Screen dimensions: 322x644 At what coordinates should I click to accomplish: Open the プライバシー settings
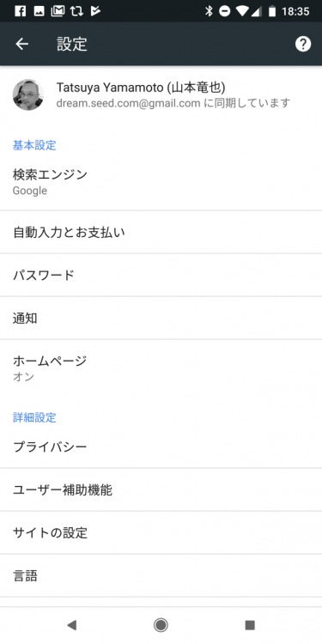pos(161,447)
